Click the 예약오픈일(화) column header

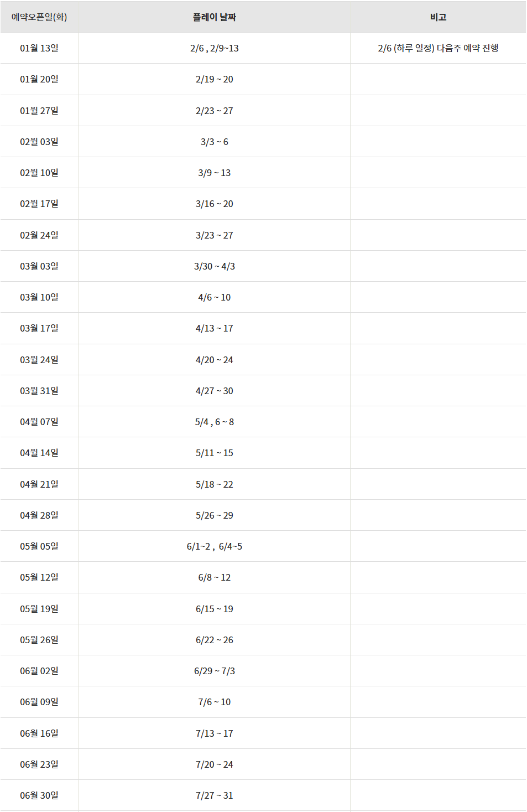[39, 17]
